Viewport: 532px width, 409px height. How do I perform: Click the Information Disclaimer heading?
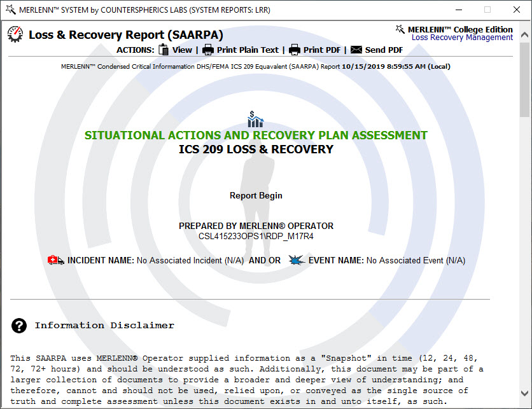[x=104, y=325]
